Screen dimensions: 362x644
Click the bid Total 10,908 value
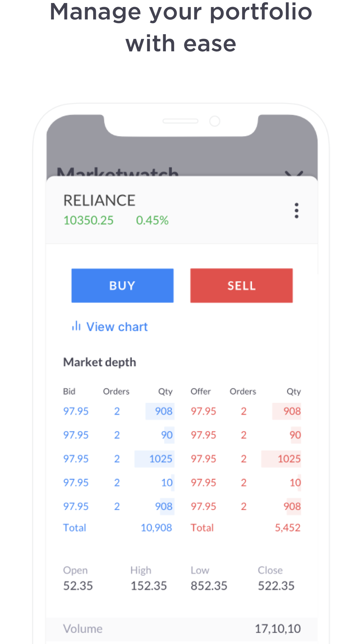coord(156,528)
